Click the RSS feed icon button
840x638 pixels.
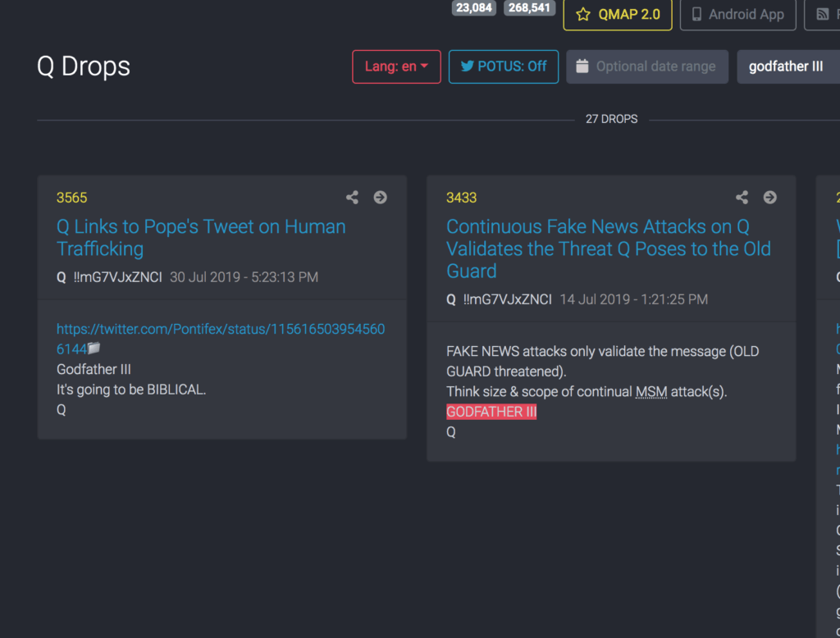822,14
